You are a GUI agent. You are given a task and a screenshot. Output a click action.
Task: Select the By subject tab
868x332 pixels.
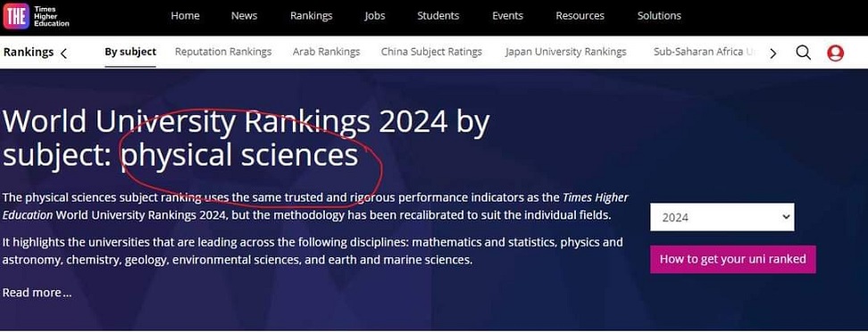pos(130,52)
